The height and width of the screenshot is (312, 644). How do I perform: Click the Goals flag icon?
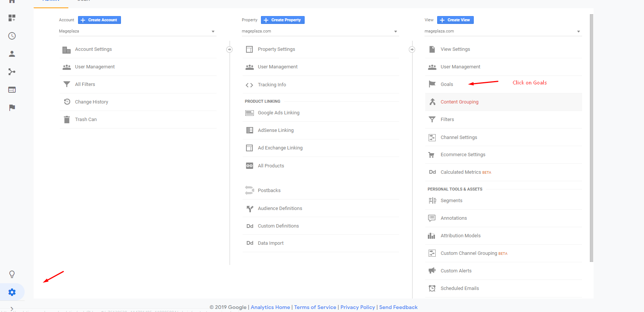pos(432,84)
